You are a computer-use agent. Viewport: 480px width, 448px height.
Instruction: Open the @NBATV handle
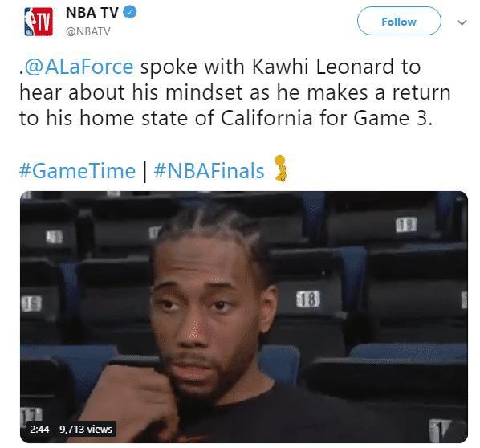[87, 31]
